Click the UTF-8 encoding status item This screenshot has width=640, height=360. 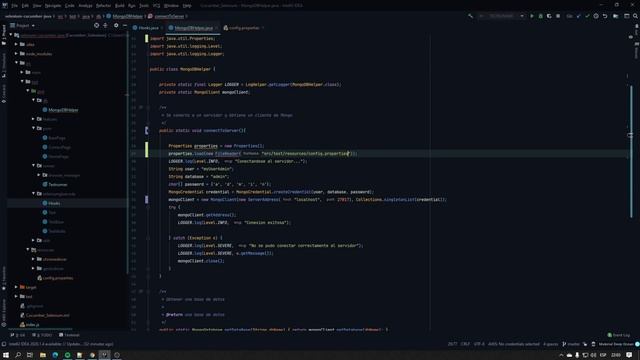tap(479, 344)
